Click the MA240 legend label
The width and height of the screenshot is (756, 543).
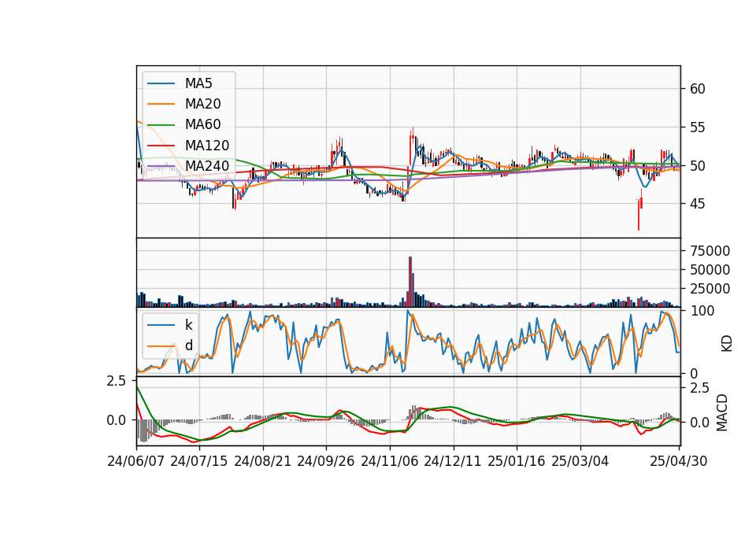[207, 166]
